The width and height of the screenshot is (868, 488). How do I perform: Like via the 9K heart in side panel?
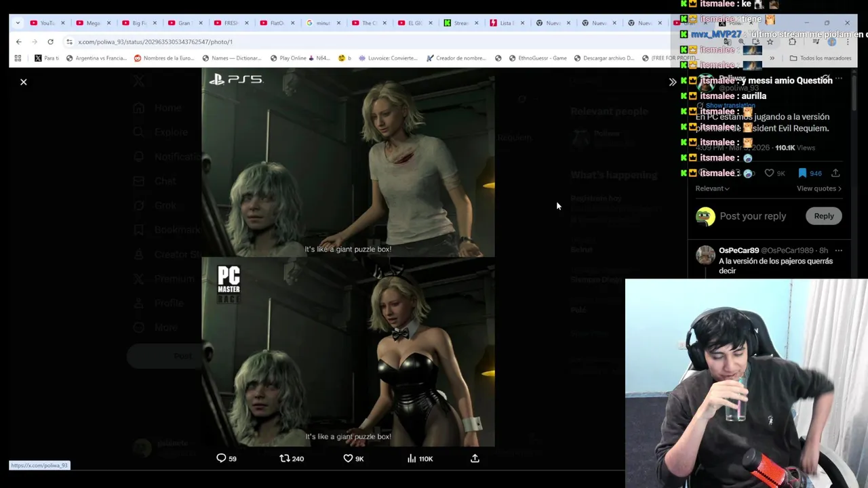774,174
